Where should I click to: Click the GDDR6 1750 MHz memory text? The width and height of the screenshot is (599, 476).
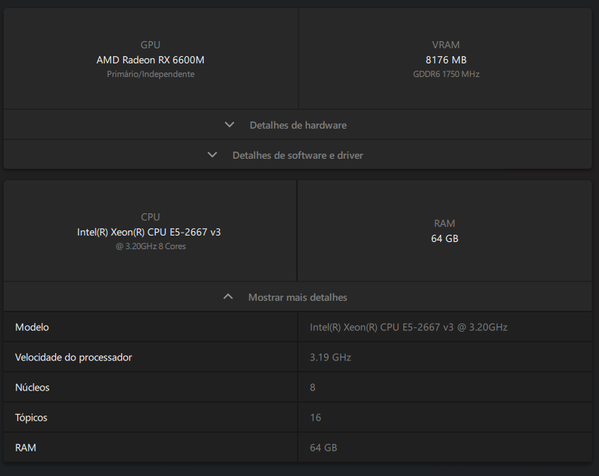point(446,74)
